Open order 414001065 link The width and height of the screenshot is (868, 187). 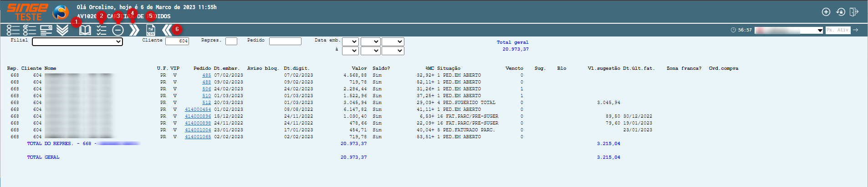198,137
